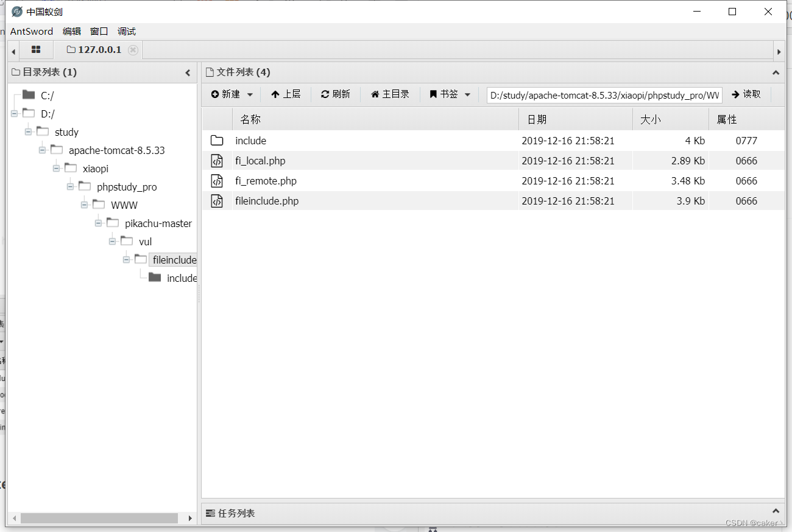This screenshot has height=532, width=792.
Task: Select the fi_local.php file icon
Action: pyautogui.click(x=217, y=161)
